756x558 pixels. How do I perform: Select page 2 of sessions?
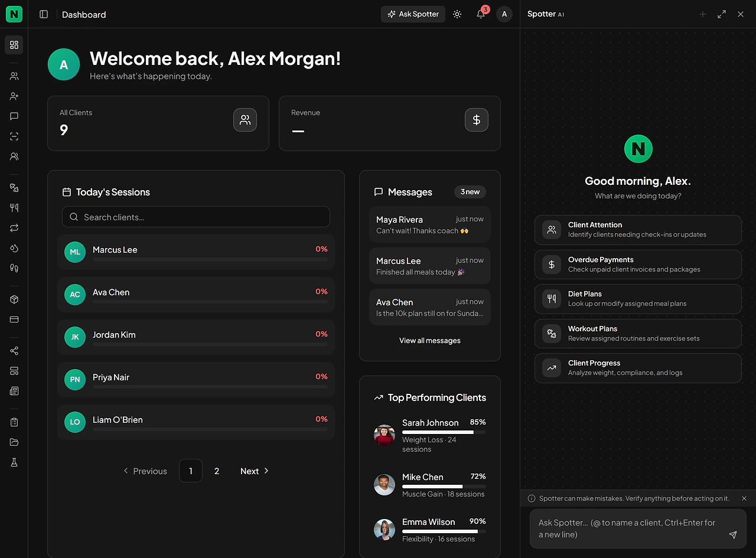217,471
